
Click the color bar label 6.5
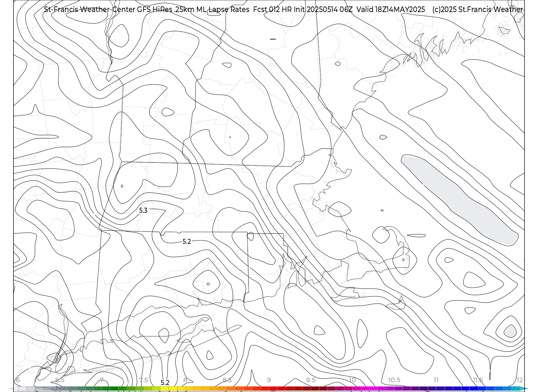[x=60, y=380]
